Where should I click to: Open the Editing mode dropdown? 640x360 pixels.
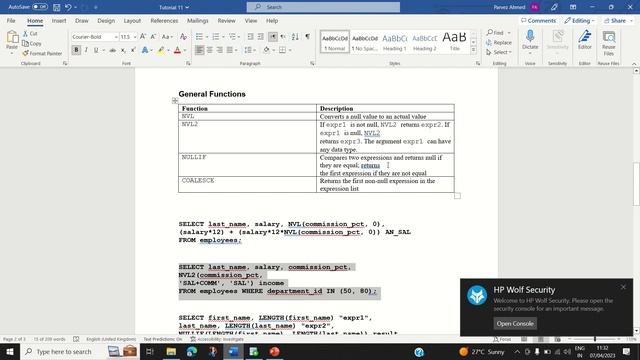point(579,20)
